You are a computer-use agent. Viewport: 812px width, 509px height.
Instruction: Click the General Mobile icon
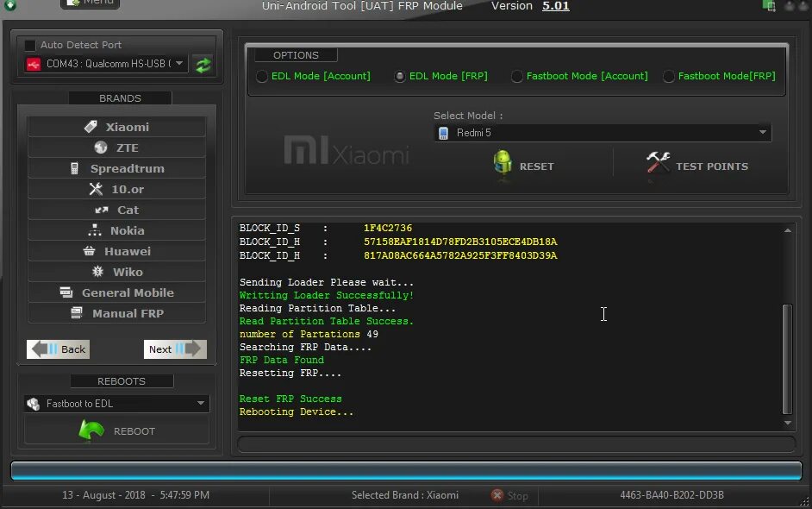pos(66,292)
